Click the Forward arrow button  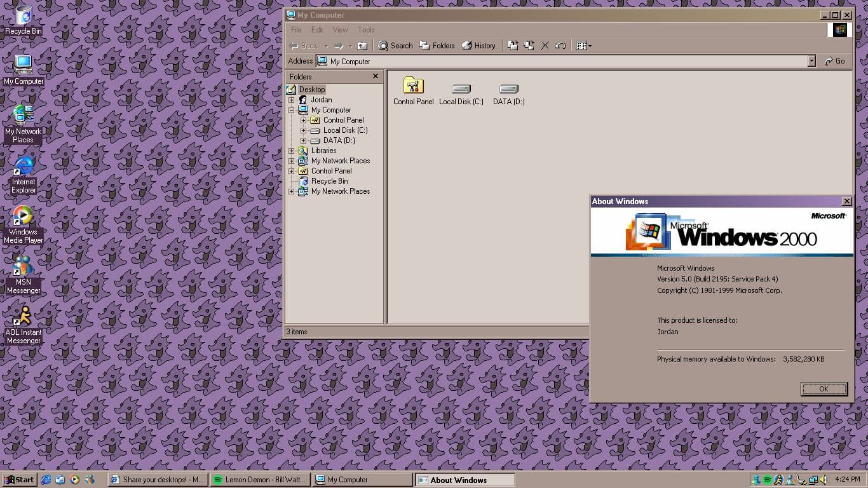339,46
